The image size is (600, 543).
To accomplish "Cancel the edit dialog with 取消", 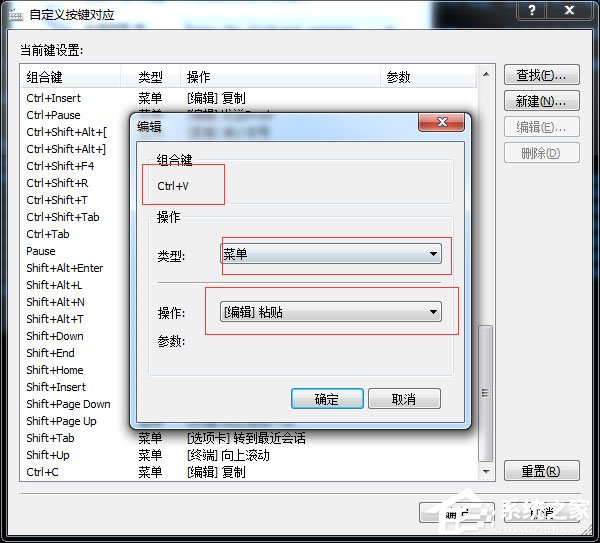I will point(404,399).
